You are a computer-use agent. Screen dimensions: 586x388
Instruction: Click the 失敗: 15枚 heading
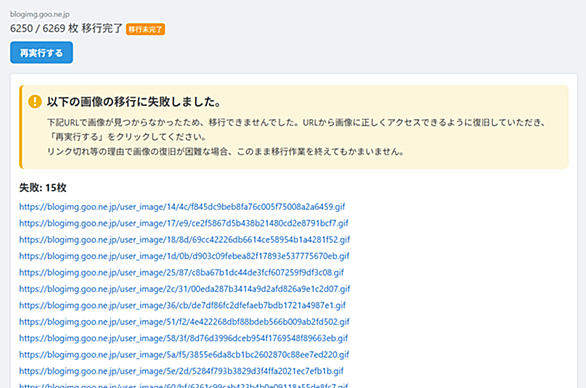(43, 188)
